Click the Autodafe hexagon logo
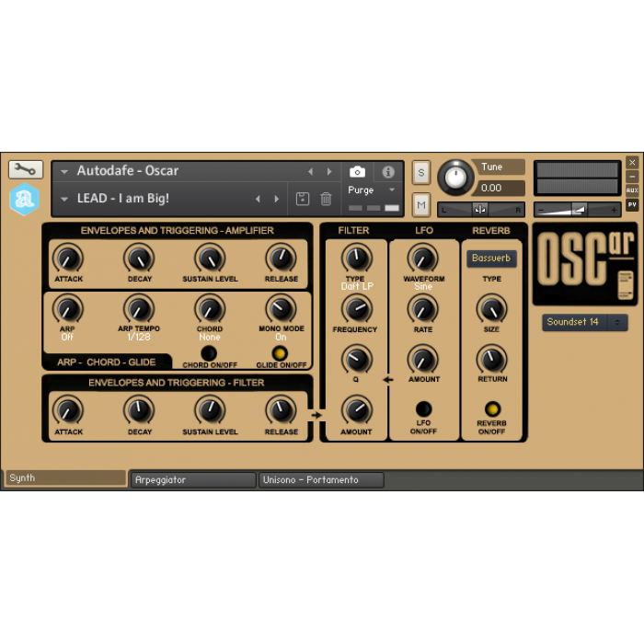 point(25,200)
